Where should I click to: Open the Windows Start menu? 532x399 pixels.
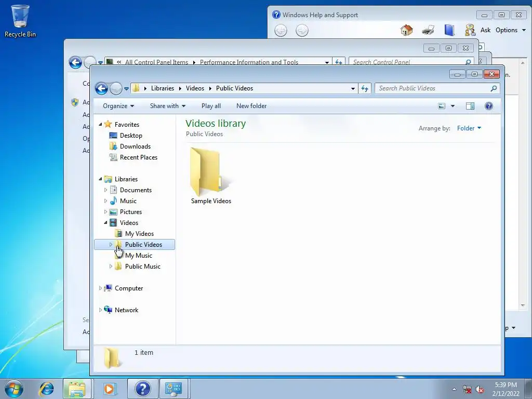tap(14, 389)
